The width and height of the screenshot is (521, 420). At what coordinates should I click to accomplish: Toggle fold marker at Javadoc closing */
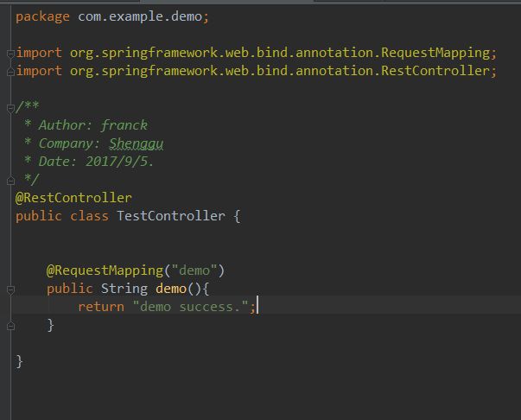(10, 181)
